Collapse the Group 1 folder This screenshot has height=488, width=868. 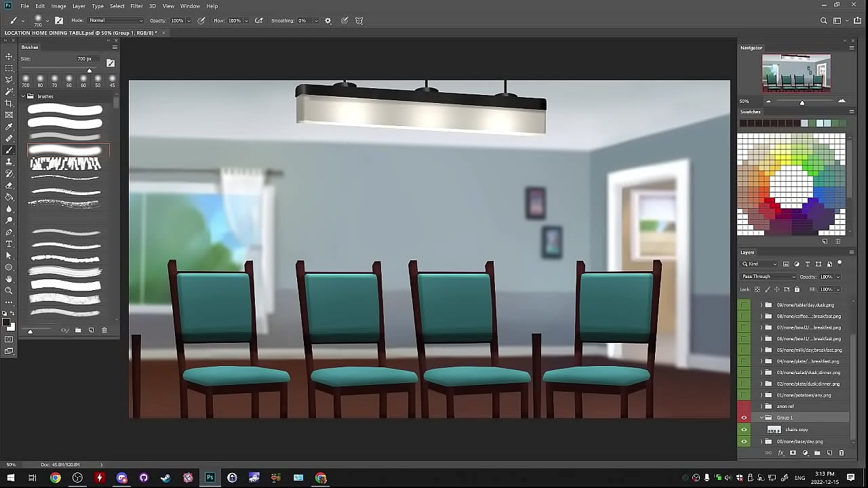click(762, 418)
